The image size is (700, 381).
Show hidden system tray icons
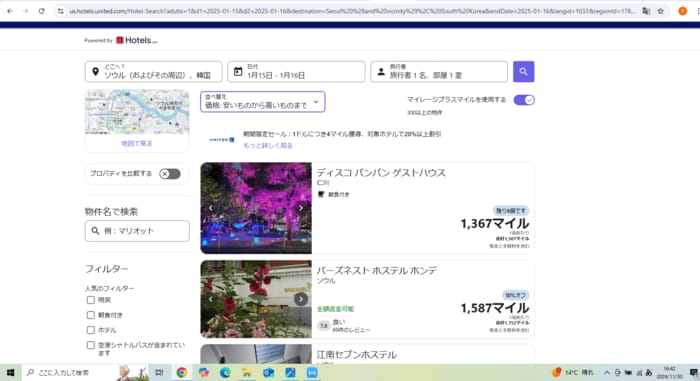tap(607, 373)
